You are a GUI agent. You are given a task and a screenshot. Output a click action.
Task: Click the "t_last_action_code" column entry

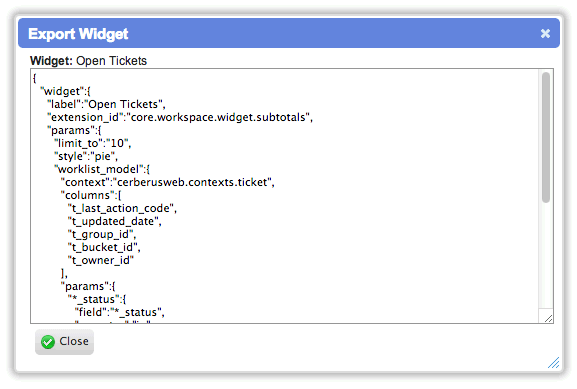(122, 208)
